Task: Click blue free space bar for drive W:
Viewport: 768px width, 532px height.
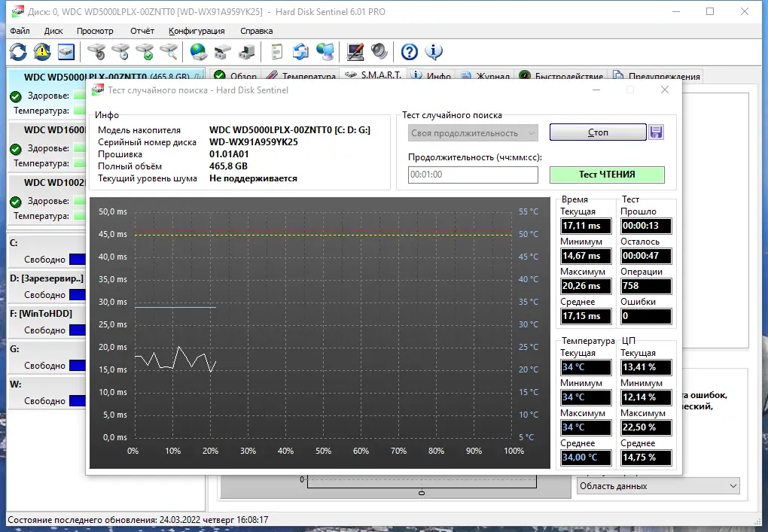Action: coord(78,401)
